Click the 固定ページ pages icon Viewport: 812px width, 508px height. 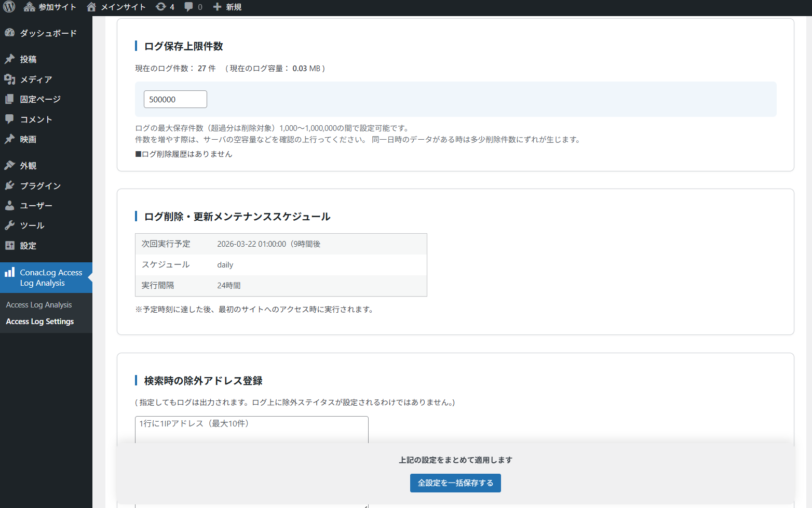click(9, 99)
